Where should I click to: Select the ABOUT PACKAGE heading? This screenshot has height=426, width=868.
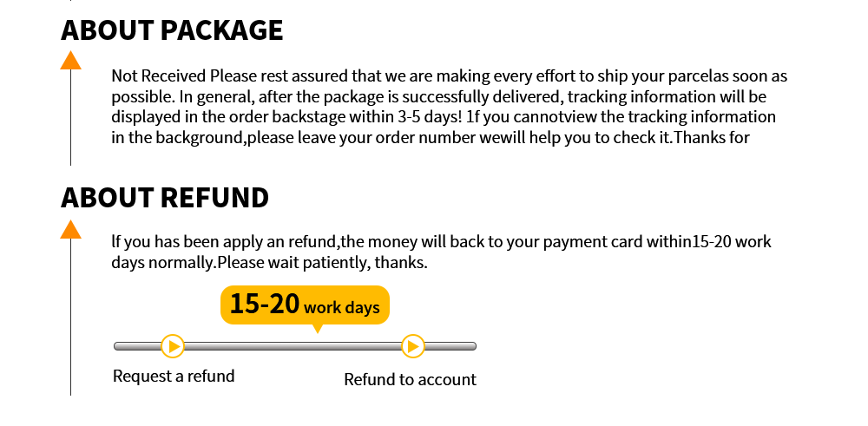[172, 29]
